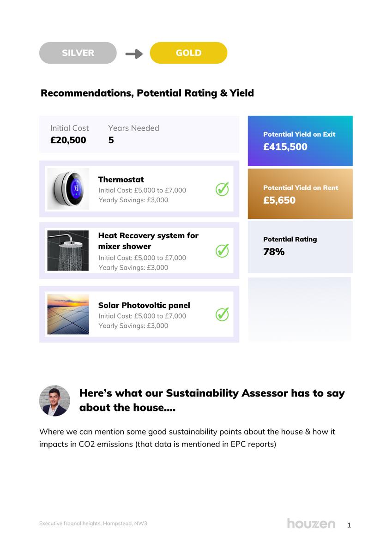Click the mixer shower image

tap(68, 251)
